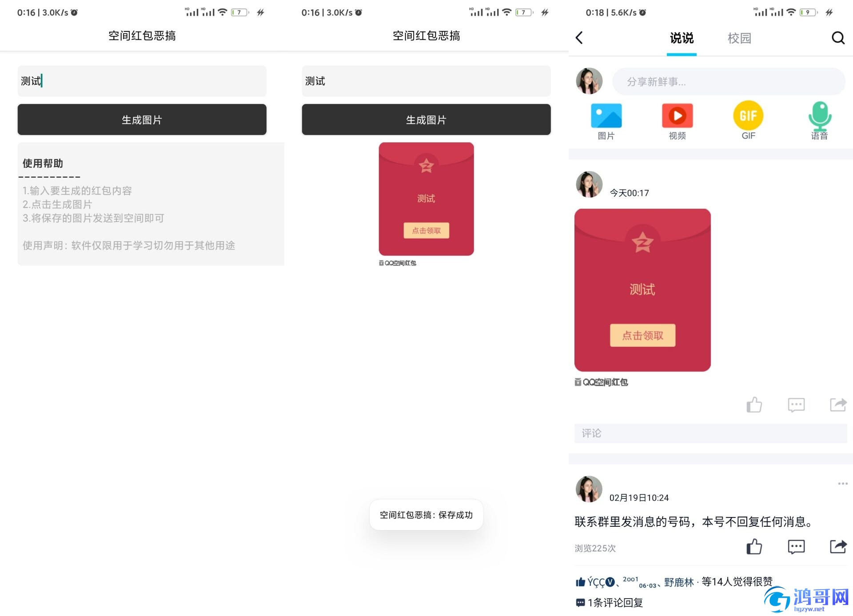Tap the 语音 microphone icon
Viewport: 853px width, 616px height.
pos(820,115)
